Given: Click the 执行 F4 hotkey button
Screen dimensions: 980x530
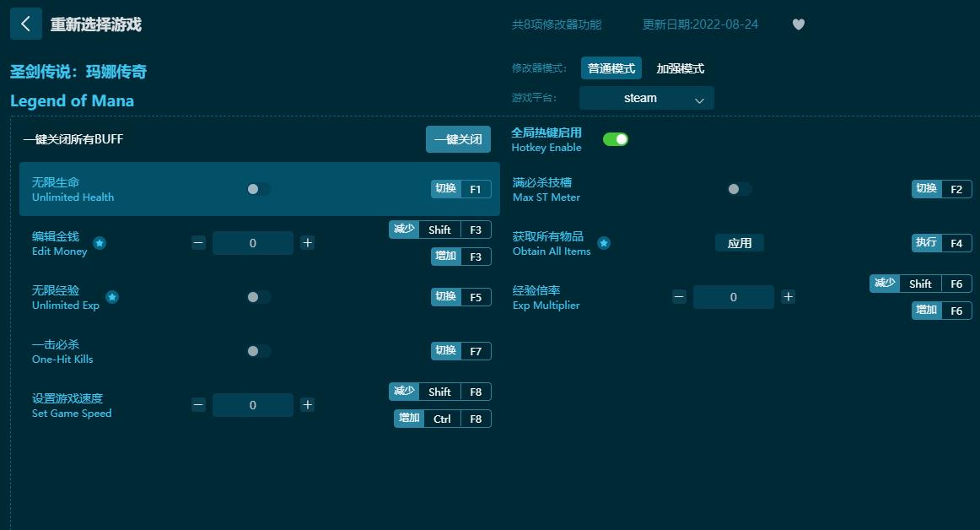Looking at the screenshot, I should [940, 242].
